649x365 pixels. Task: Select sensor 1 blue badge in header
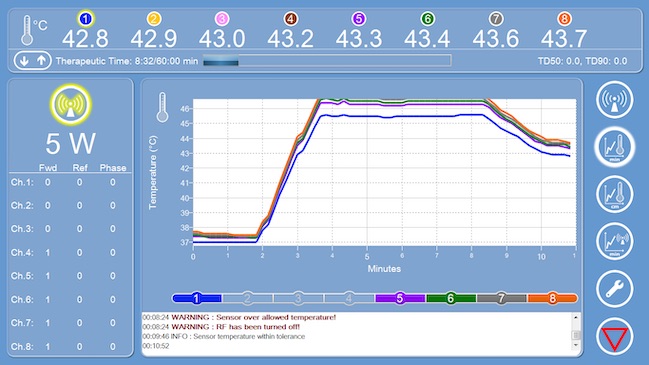point(86,19)
